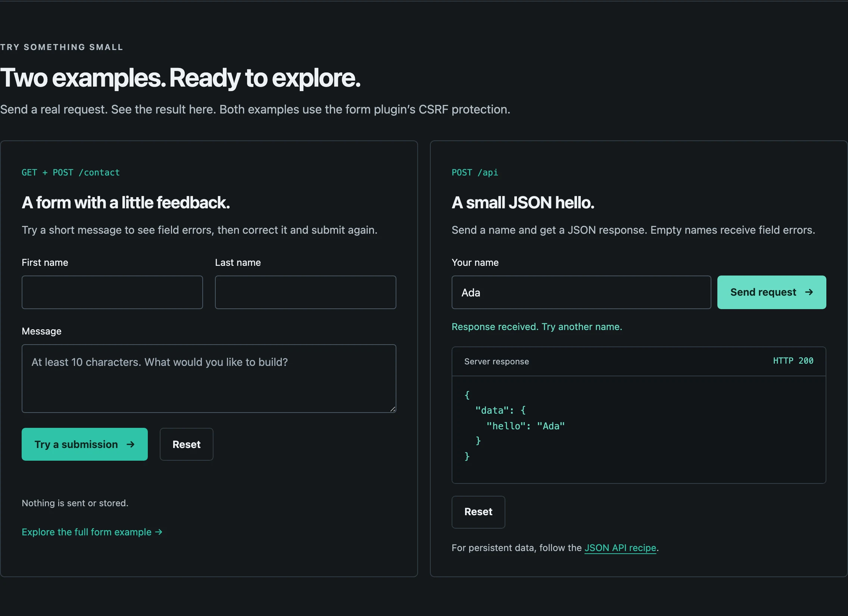Open the Explore the full form example link
Screen dimensions: 848x616
click(92, 532)
